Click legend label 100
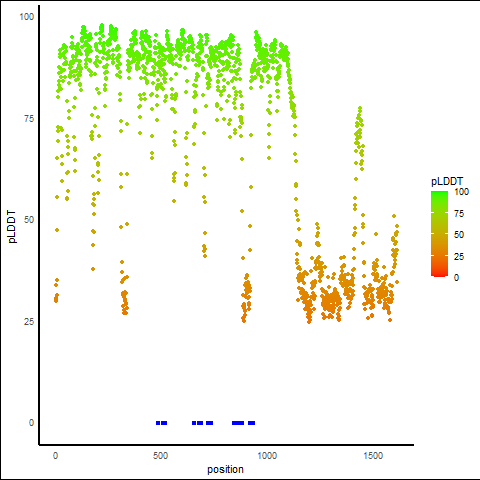The height and width of the screenshot is (480, 480). click(x=462, y=192)
